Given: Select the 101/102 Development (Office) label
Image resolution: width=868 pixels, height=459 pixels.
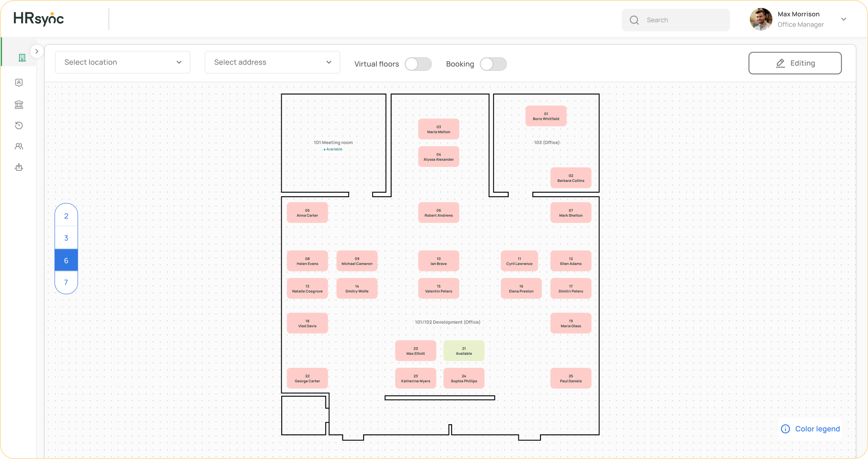Looking at the screenshot, I should 448,322.
